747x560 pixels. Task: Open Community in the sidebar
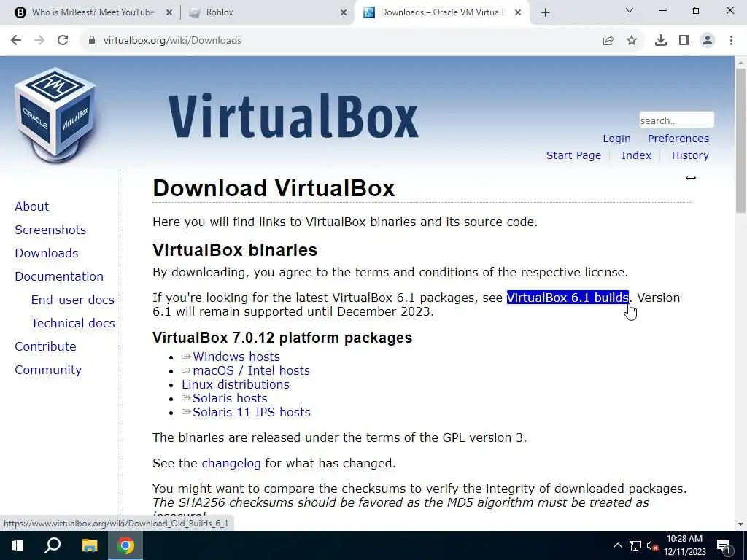[48, 370]
